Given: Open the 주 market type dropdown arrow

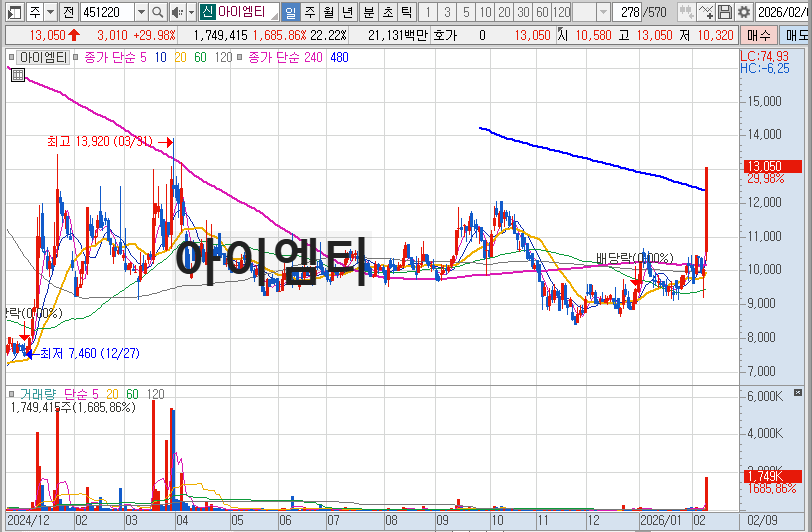Looking at the screenshot, I should point(50,11).
